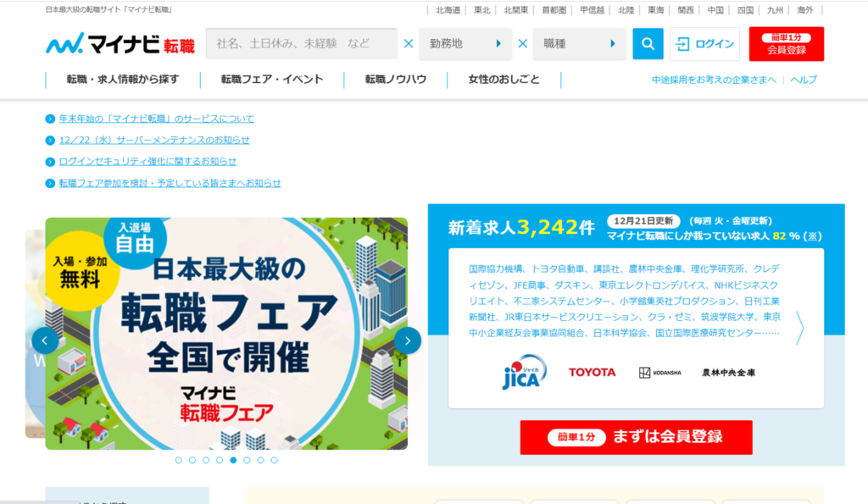Image resolution: width=868 pixels, height=504 pixels.
Task: Select second carousel pagination dot
Action: tap(192, 460)
